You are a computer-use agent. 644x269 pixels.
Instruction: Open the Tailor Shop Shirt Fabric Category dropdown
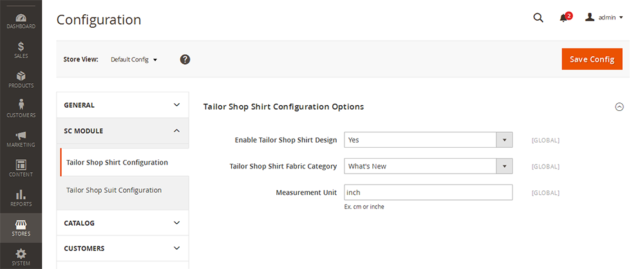[428, 166]
